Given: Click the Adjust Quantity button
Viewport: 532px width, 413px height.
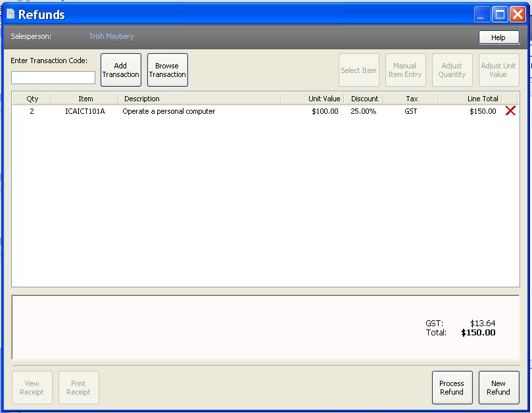Looking at the screenshot, I should point(452,70).
